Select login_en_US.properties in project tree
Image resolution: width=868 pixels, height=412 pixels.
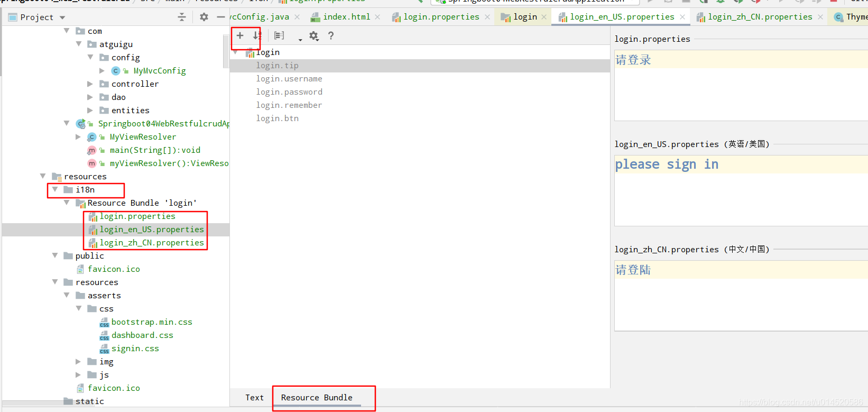pyautogui.click(x=152, y=229)
